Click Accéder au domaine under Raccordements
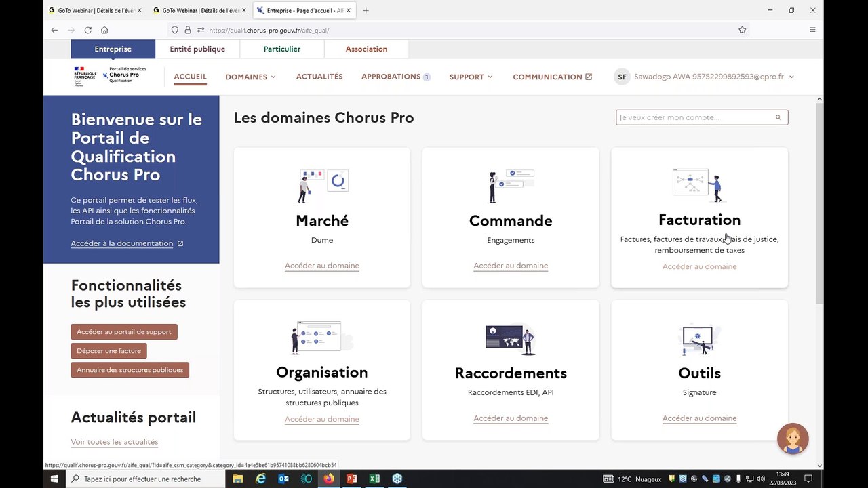The height and width of the screenshot is (488, 868). 511,418
